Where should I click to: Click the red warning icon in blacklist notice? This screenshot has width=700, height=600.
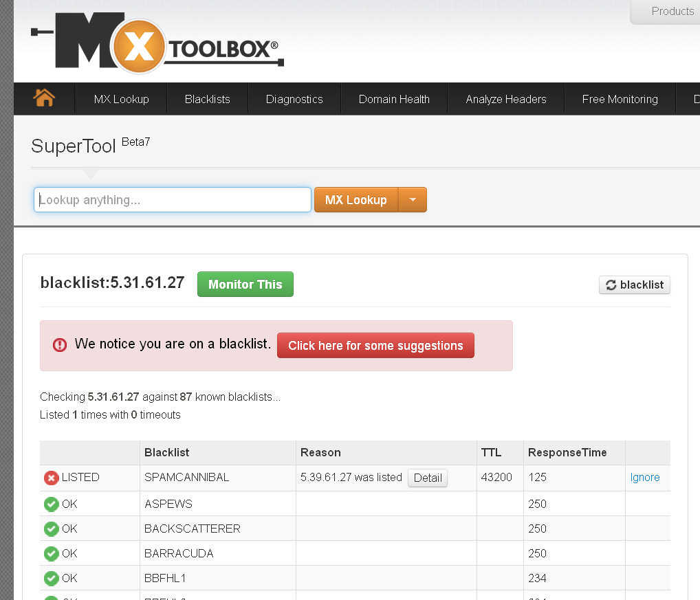[x=60, y=345]
